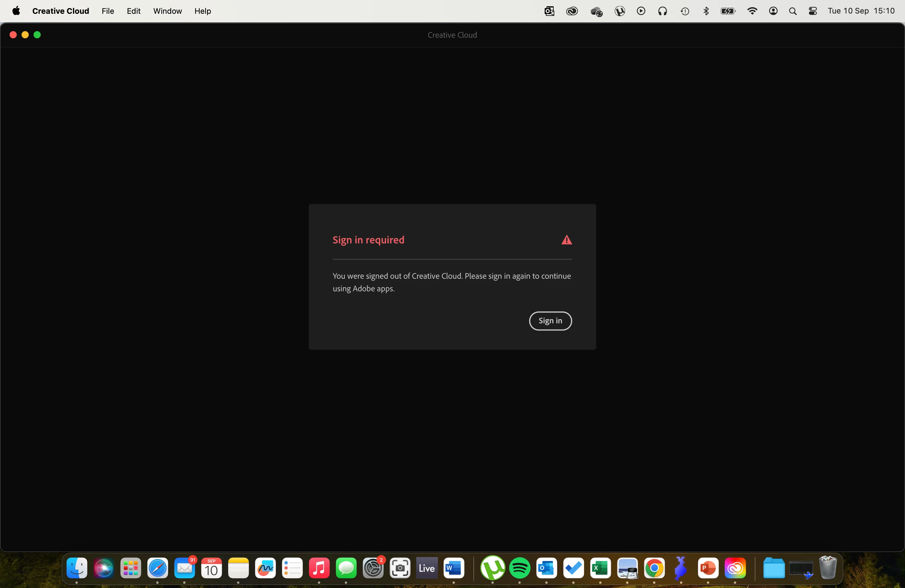
Task: Open the Help menu
Action: pyautogui.click(x=202, y=11)
